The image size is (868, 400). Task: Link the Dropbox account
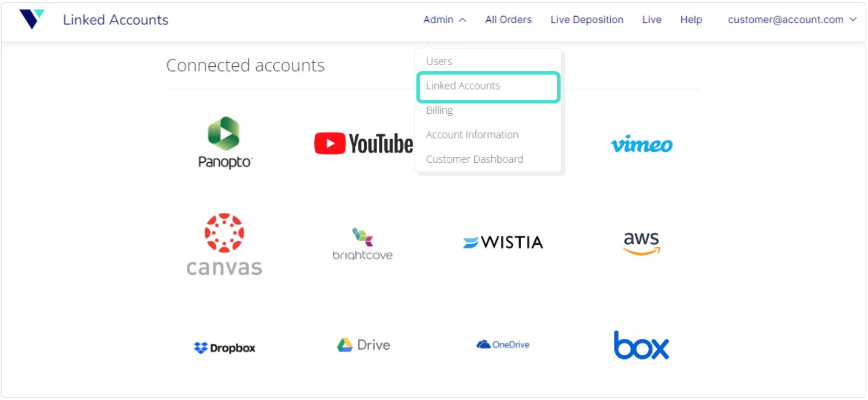(224, 346)
